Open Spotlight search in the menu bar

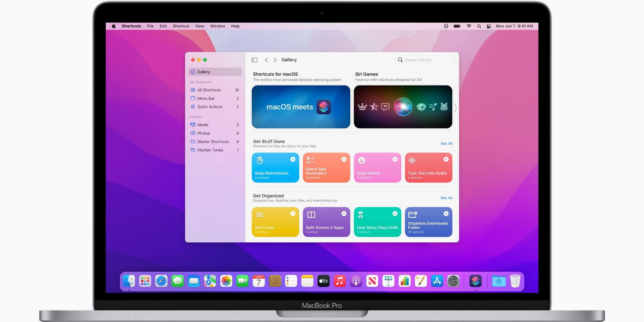[x=479, y=26]
